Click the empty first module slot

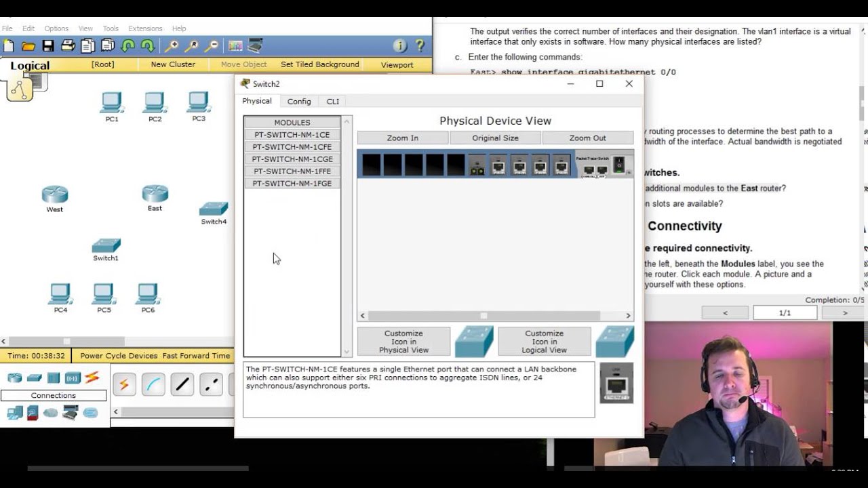[x=371, y=165]
